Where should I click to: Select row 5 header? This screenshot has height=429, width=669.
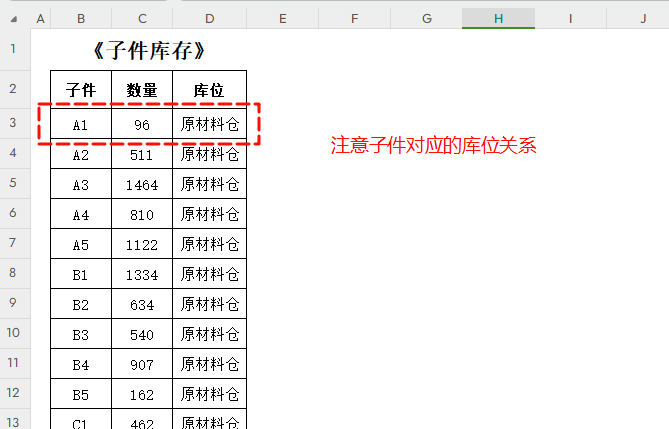pos(13,183)
